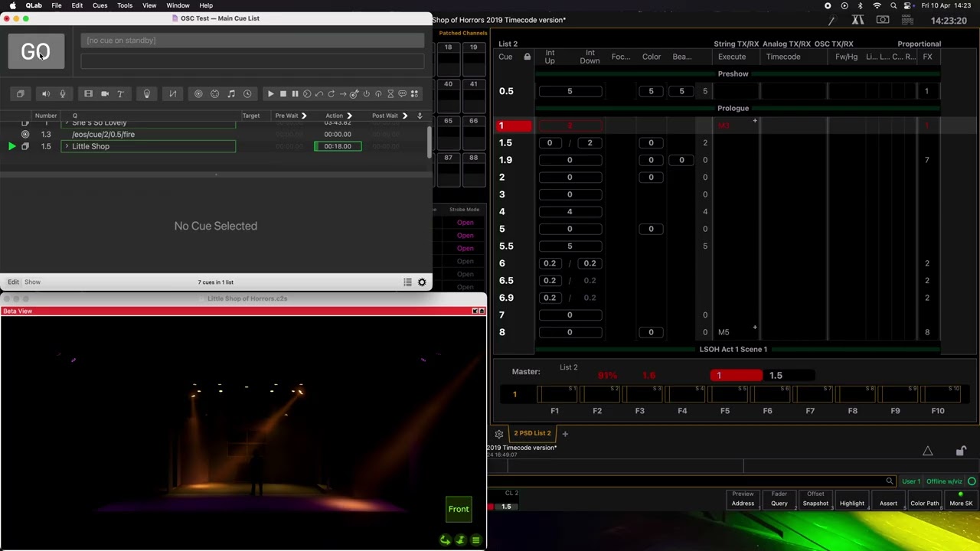Image resolution: width=980 pixels, height=551 pixels.
Task: Open the QLab File menu
Action: [57, 5]
